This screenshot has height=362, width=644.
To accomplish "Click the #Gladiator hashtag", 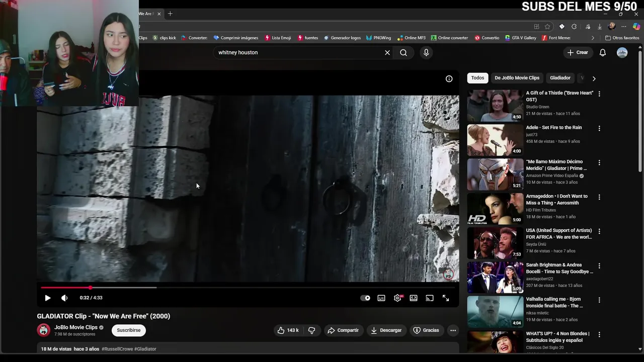I will pos(145,349).
